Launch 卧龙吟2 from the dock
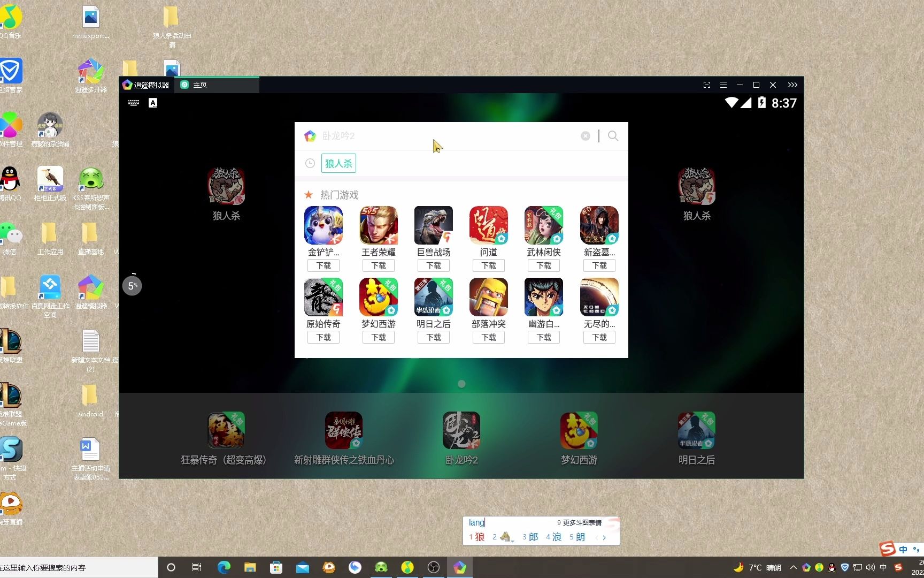Viewport: 924px width, 578px height. tap(461, 430)
